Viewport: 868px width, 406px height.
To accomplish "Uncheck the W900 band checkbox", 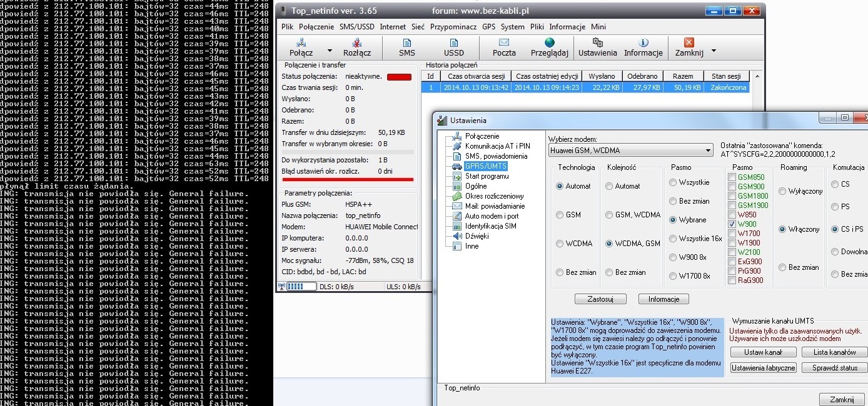I will 732,224.
